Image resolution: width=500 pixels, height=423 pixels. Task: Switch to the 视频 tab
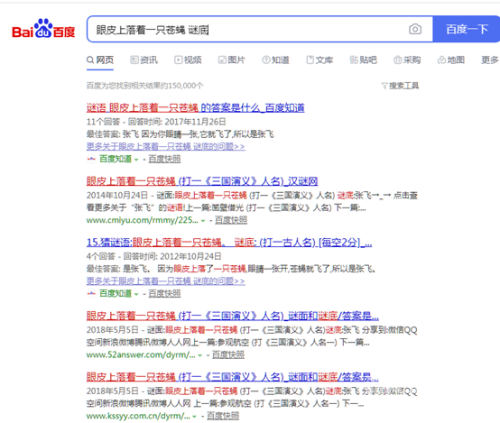point(188,60)
